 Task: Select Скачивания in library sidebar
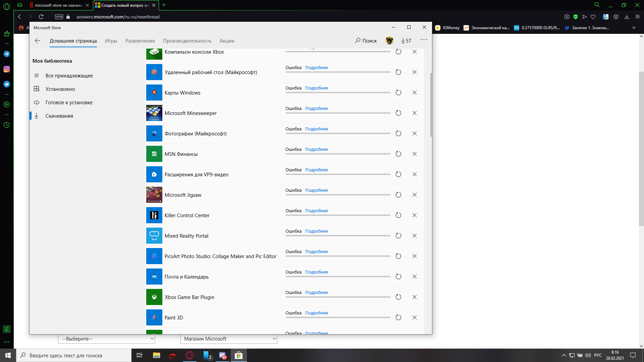coord(59,116)
